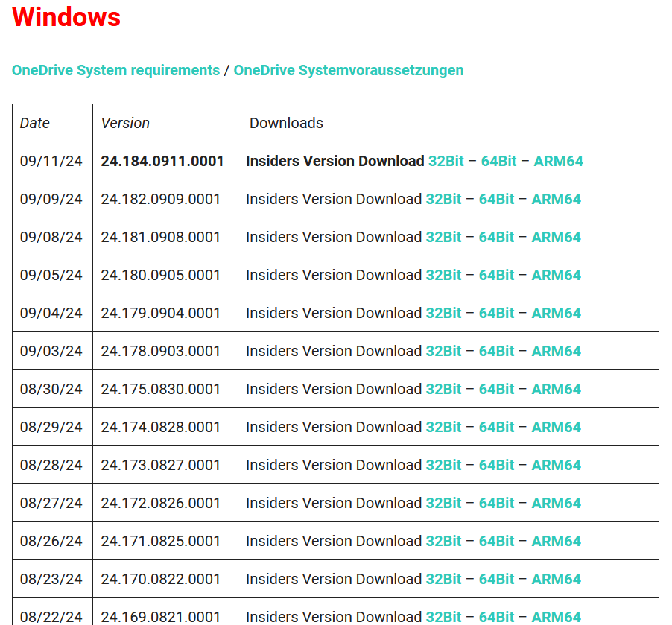This screenshot has height=625, width=672.
Task: Download 64Bit for version 24.181.0908.0001
Action: click(x=496, y=237)
